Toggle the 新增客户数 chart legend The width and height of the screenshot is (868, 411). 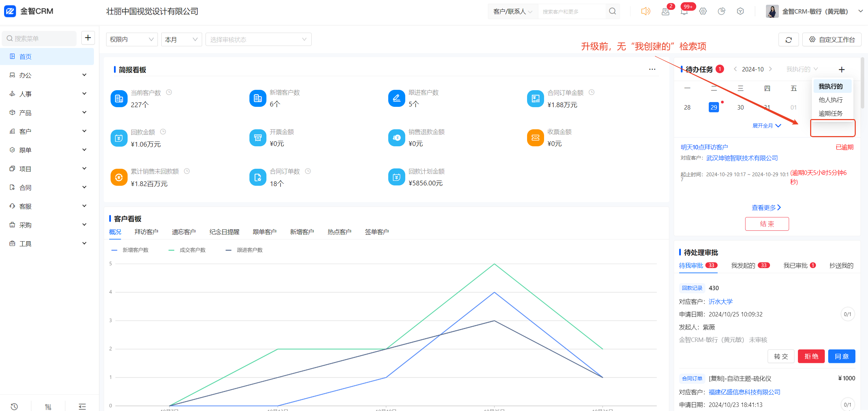[130, 250]
